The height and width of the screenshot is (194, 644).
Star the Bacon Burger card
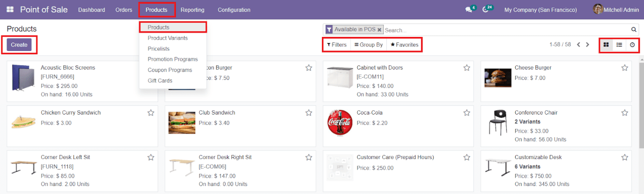tap(309, 68)
